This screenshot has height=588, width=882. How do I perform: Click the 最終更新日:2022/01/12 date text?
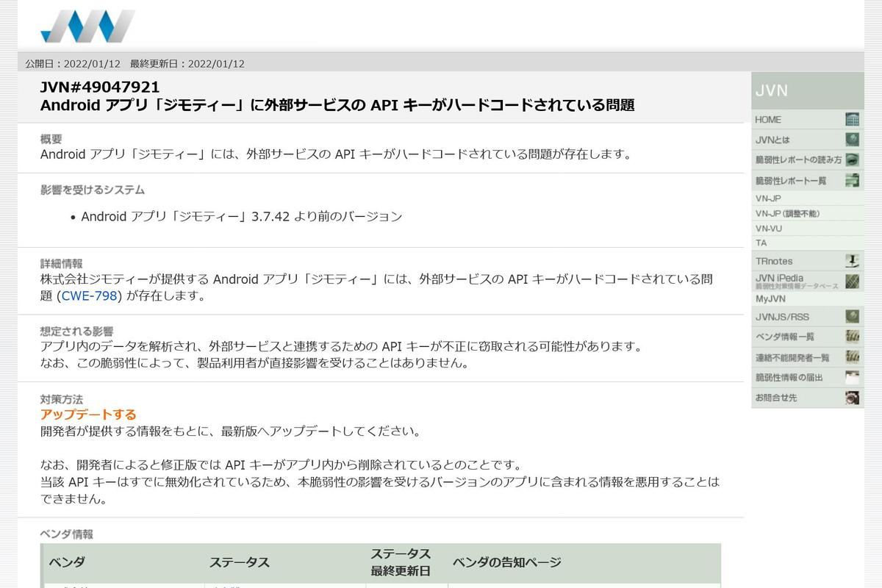(x=187, y=64)
